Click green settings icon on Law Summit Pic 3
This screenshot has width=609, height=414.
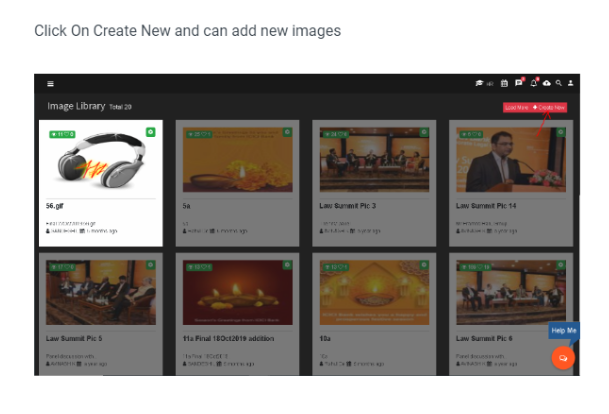[424, 132]
